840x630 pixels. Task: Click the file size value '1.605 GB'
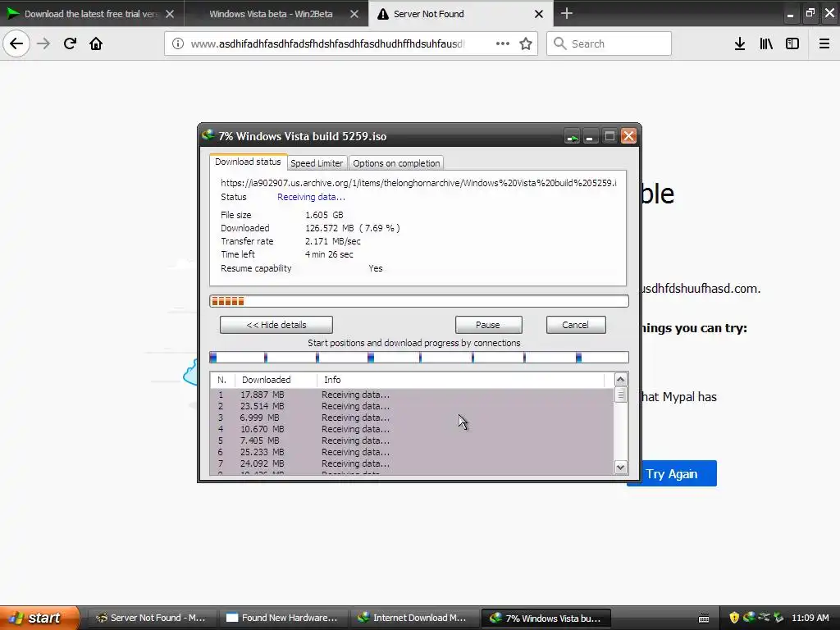(324, 215)
